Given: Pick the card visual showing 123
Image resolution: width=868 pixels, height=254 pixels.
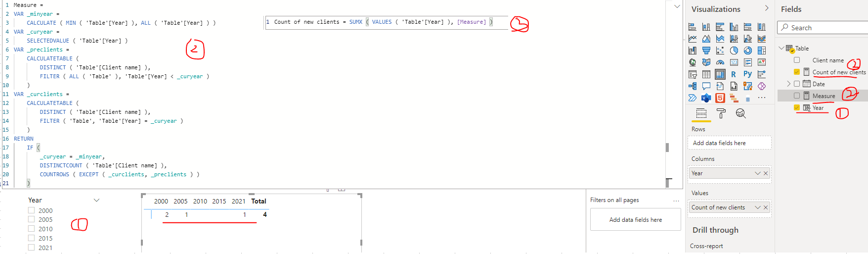Looking at the screenshot, I should [734, 62].
